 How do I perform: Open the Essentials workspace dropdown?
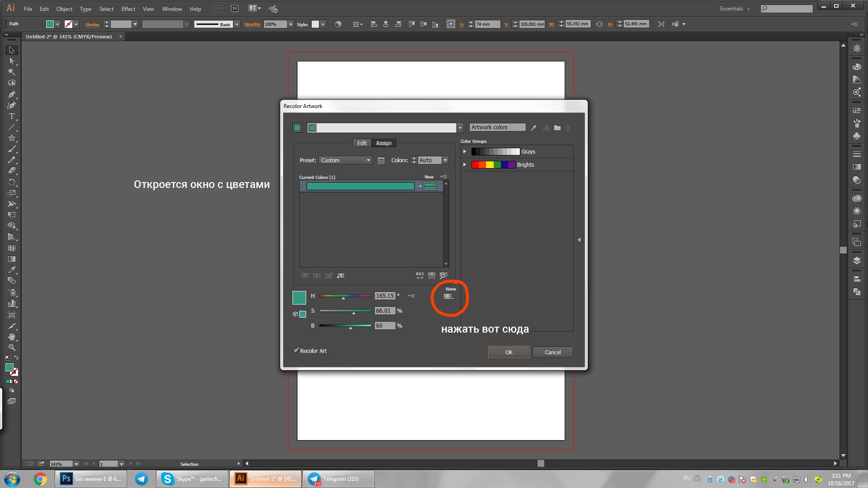pos(735,9)
